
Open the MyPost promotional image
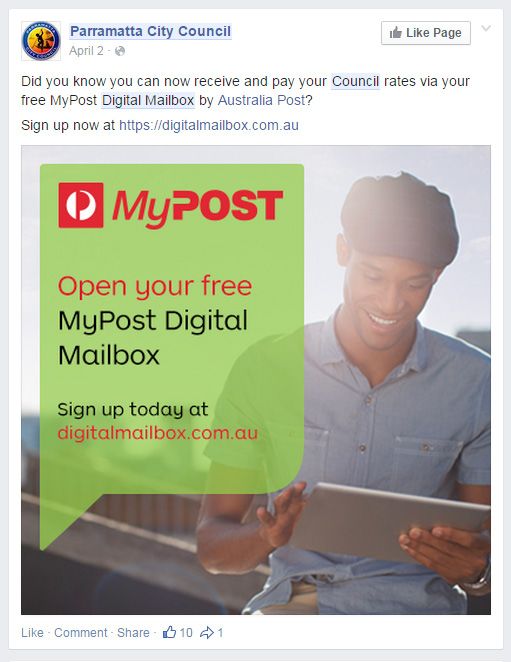[256, 380]
